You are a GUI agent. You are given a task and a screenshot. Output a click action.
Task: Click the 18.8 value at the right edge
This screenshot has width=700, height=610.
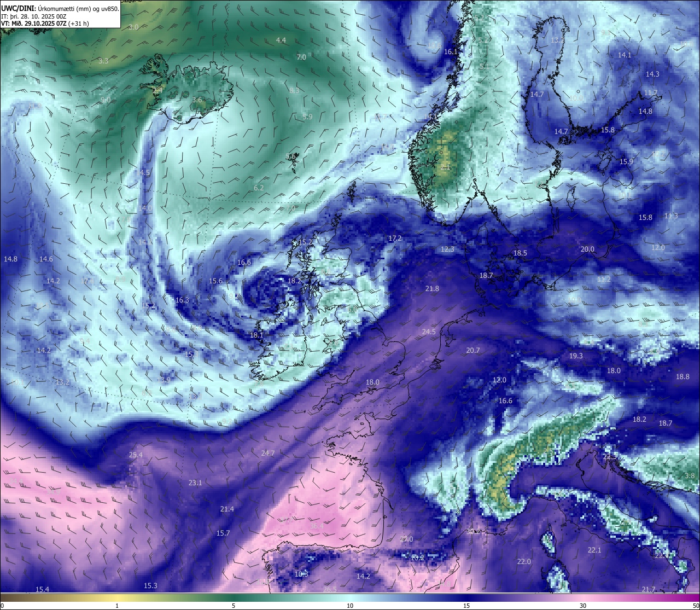tap(682, 377)
